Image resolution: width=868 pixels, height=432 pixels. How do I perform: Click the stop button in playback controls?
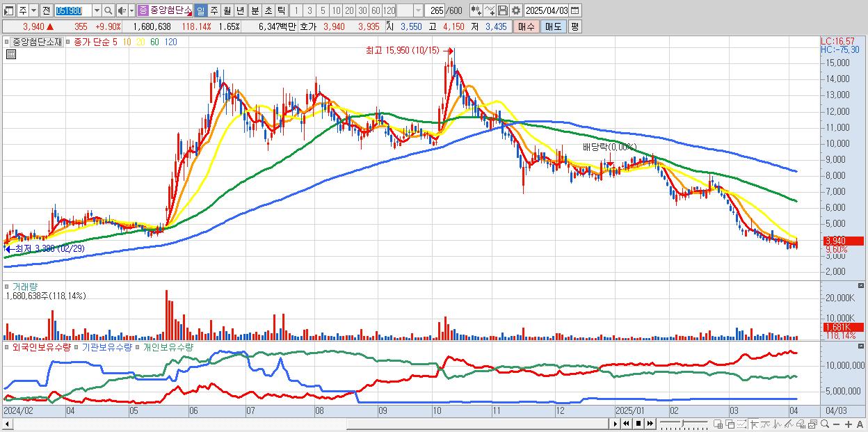click(x=638, y=424)
